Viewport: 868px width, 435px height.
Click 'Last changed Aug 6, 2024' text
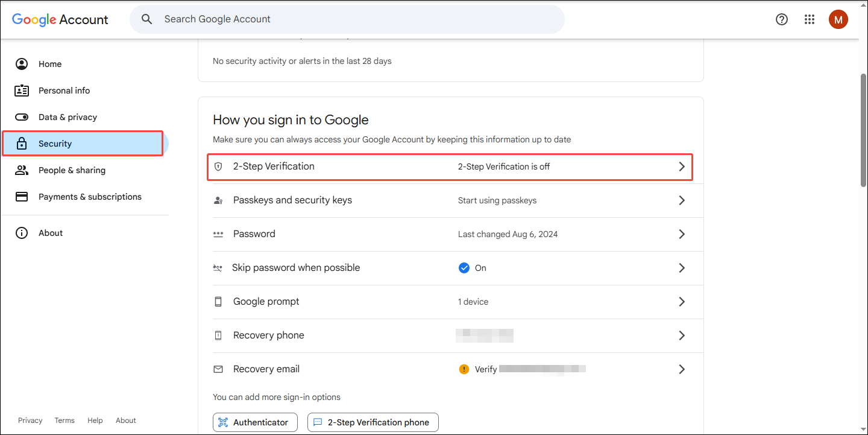(508, 234)
